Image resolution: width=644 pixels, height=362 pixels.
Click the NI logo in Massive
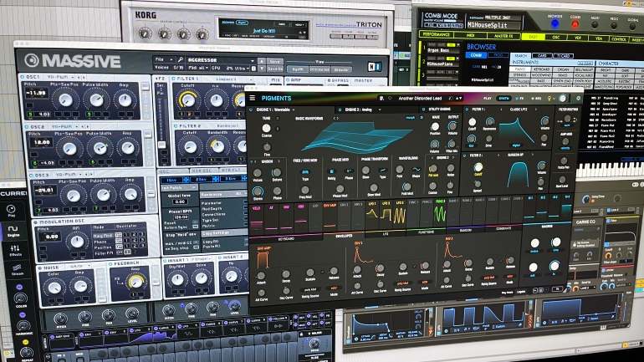(374, 66)
